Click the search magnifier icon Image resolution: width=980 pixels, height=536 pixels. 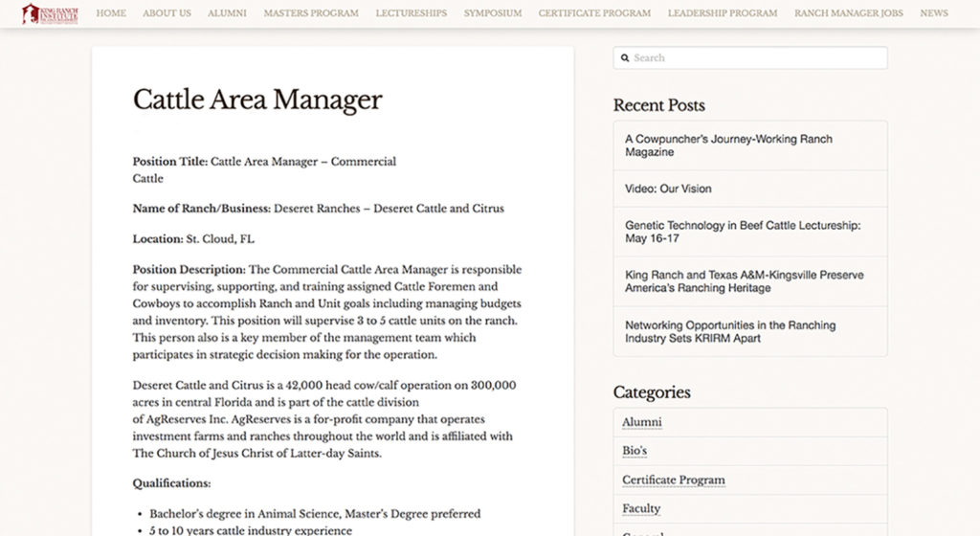624,58
